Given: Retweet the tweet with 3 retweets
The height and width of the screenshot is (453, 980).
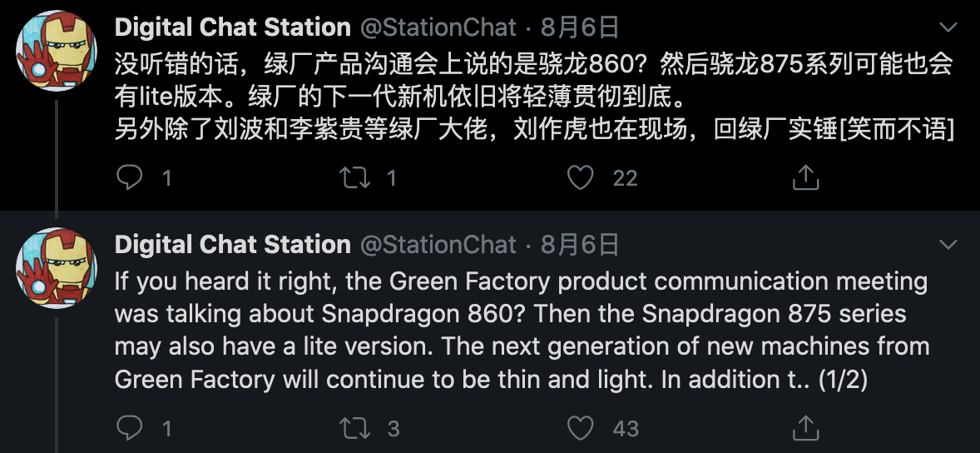Looking at the screenshot, I should tap(355, 428).
